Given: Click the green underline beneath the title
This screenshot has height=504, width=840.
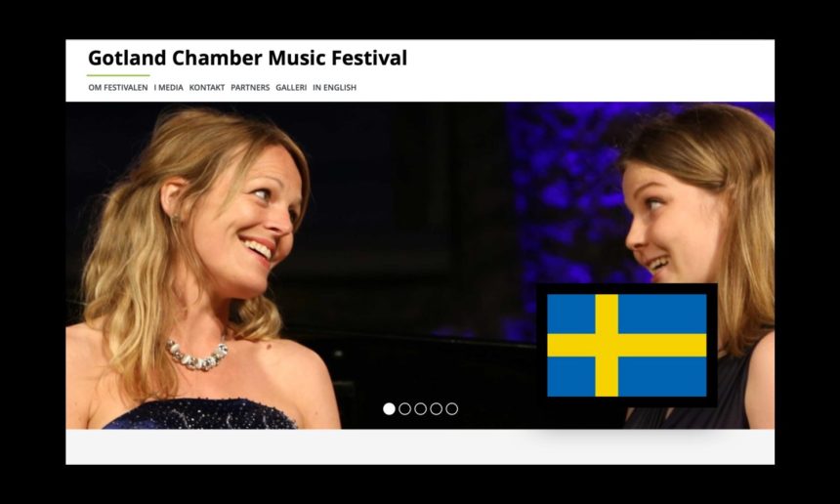Looking at the screenshot, I should (x=118, y=75).
